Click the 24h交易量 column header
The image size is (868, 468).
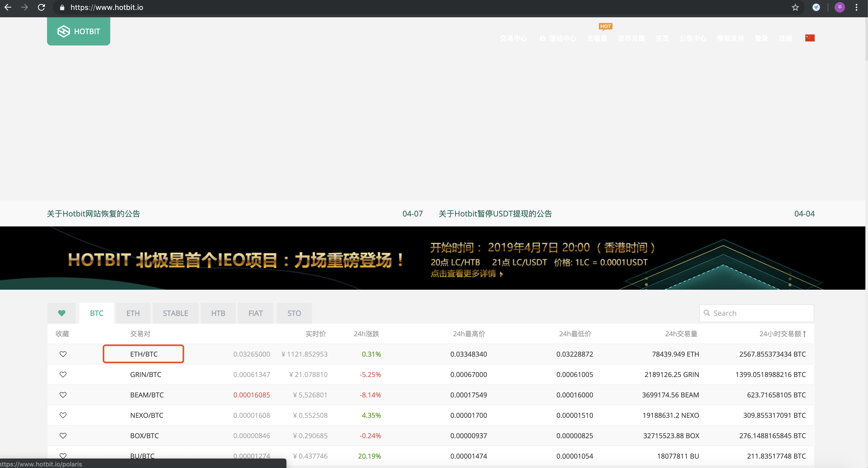pos(681,334)
